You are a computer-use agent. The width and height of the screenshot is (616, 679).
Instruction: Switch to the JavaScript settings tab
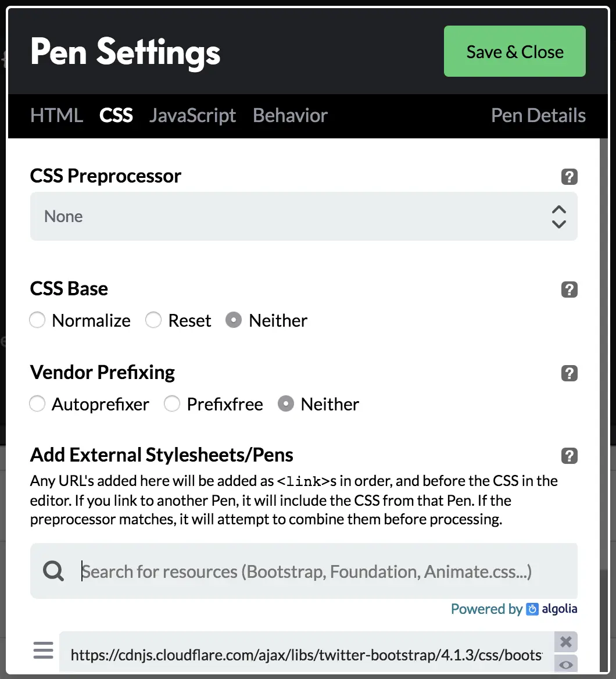pyautogui.click(x=192, y=116)
